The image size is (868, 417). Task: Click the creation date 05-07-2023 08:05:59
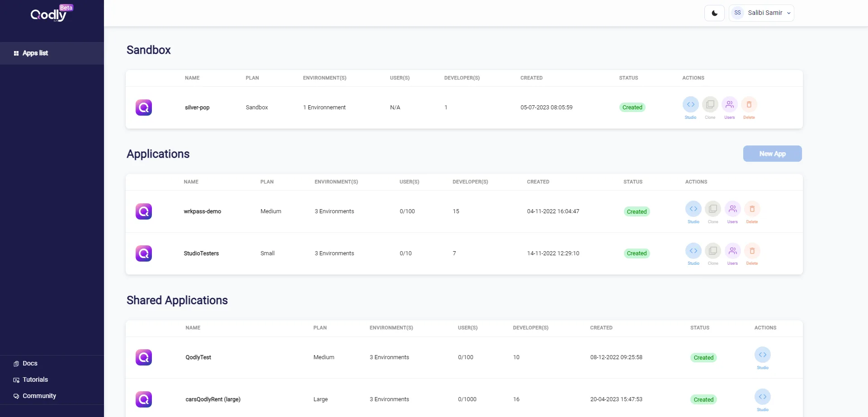click(x=547, y=108)
